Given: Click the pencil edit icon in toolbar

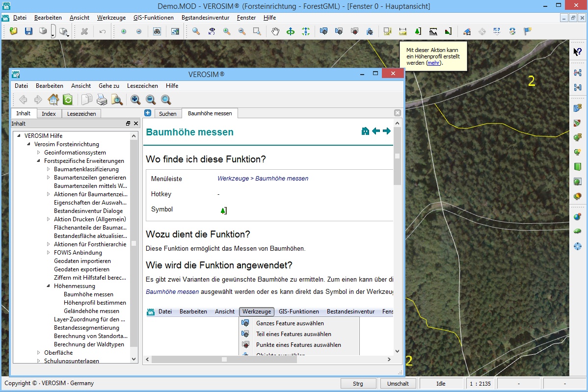Looking at the screenshot, I should tap(467, 31).
